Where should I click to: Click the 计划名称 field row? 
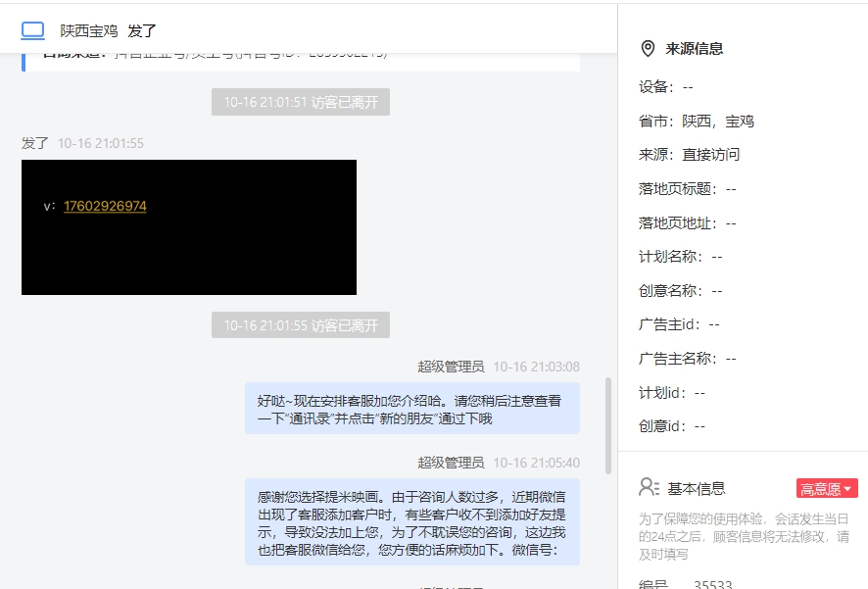click(680, 257)
